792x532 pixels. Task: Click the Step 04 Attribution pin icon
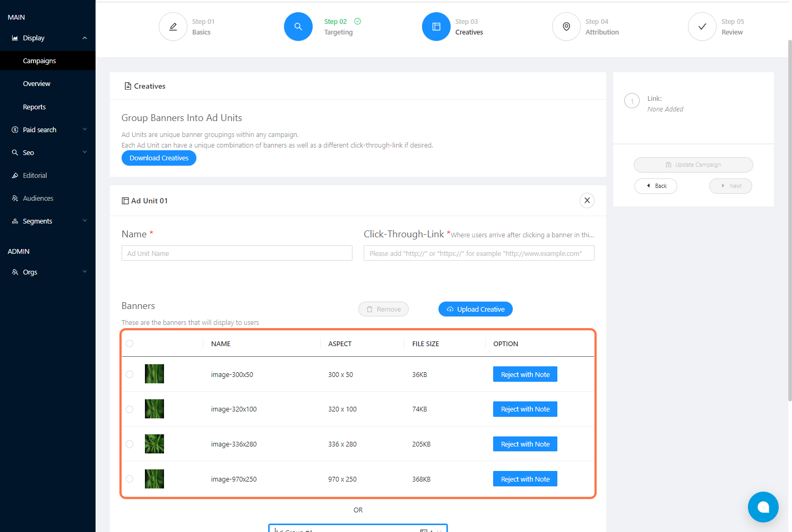tap(566, 27)
